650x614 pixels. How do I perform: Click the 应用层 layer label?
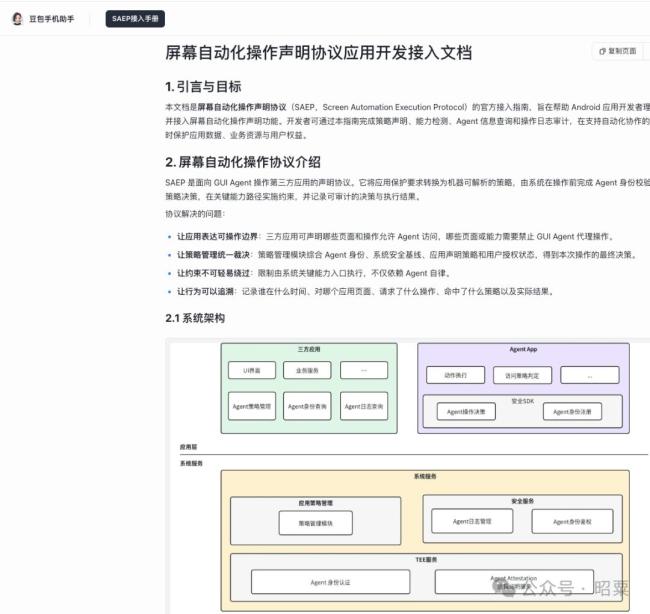188,447
